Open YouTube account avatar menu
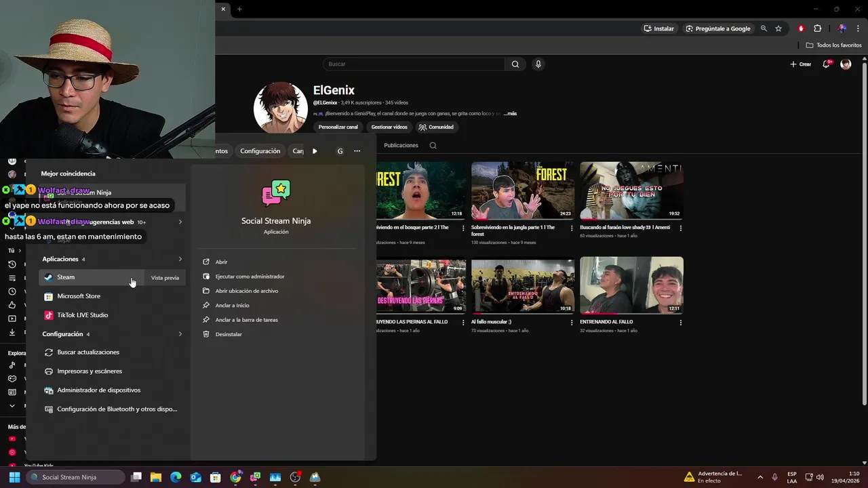Image resolution: width=868 pixels, height=488 pixels. pyautogui.click(x=846, y=64)
